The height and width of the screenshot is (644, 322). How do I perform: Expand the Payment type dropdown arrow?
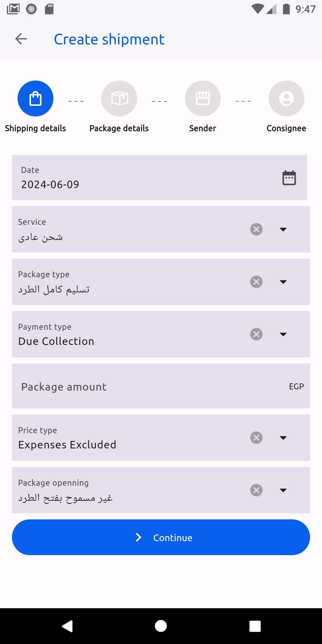[x=283, y=334]
